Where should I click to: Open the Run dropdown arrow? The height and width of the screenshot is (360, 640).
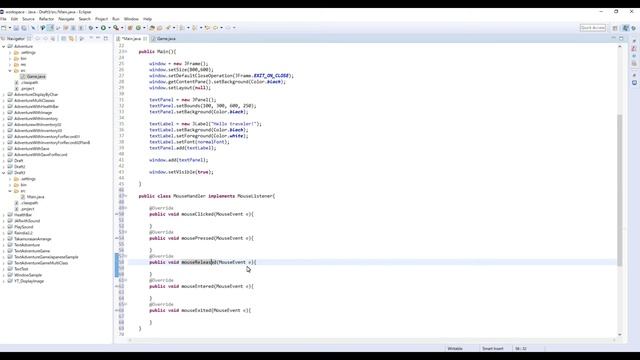pos(109,28)
